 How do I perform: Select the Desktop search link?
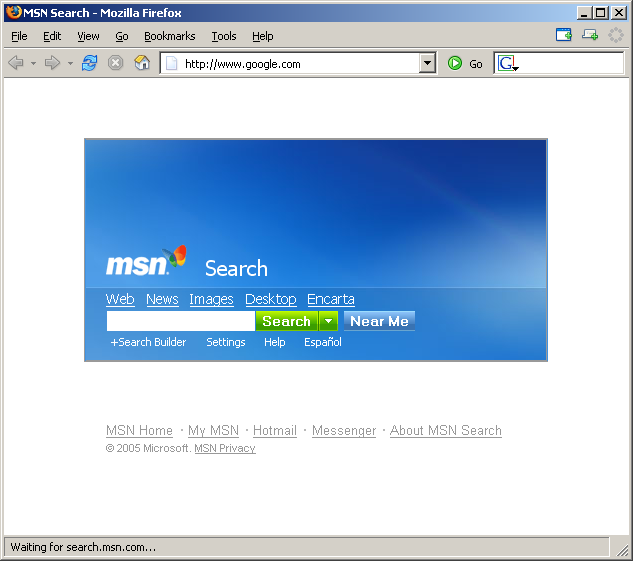click(x=271, y=299)
